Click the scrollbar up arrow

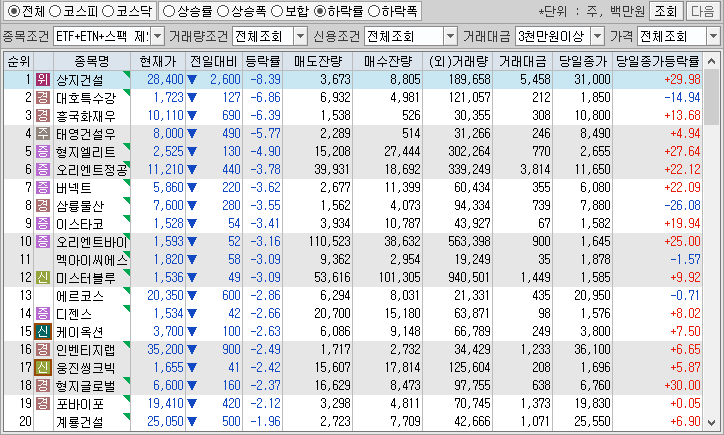click(x=712, y=60)
